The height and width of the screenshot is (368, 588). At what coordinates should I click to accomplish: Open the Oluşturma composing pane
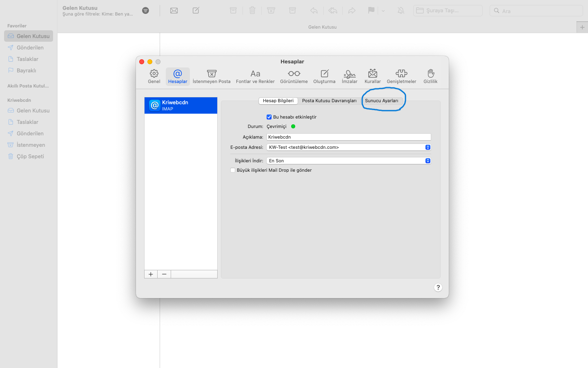tap(324, 76)
